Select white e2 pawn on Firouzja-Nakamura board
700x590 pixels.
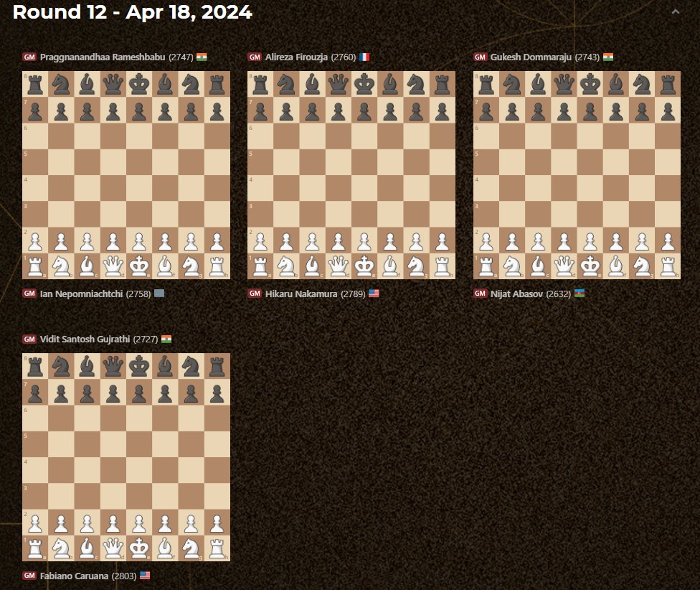pos(364,240)
